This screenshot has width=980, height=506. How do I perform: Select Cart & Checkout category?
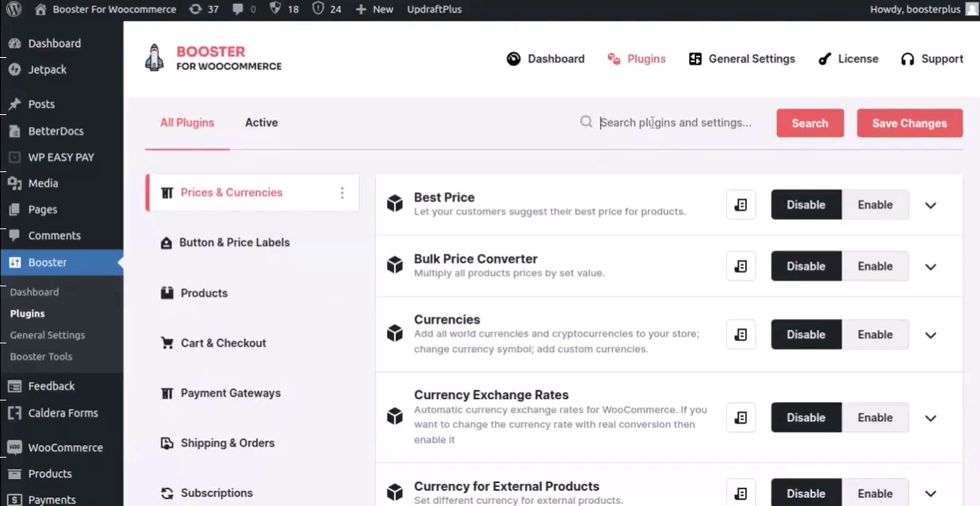point(213,343)
